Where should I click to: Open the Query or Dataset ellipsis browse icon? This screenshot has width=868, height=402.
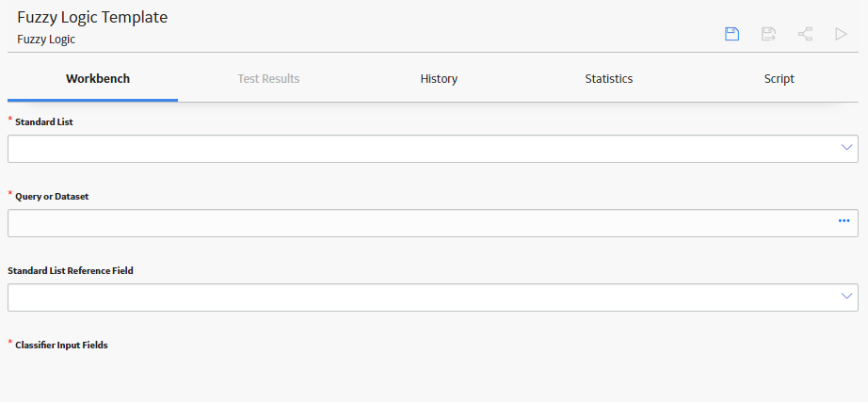[844, 221]
